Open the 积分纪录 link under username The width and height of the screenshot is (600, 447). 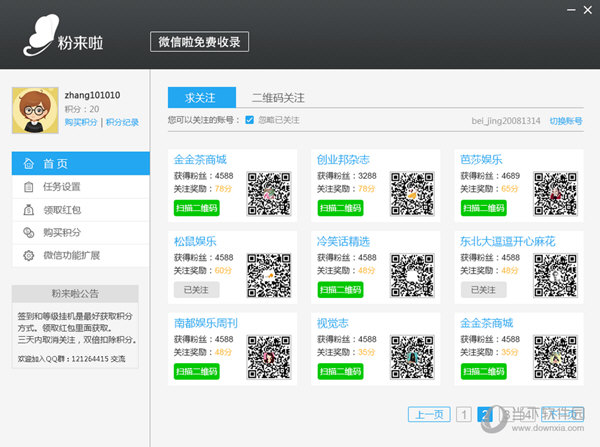[x=122, y=122]
